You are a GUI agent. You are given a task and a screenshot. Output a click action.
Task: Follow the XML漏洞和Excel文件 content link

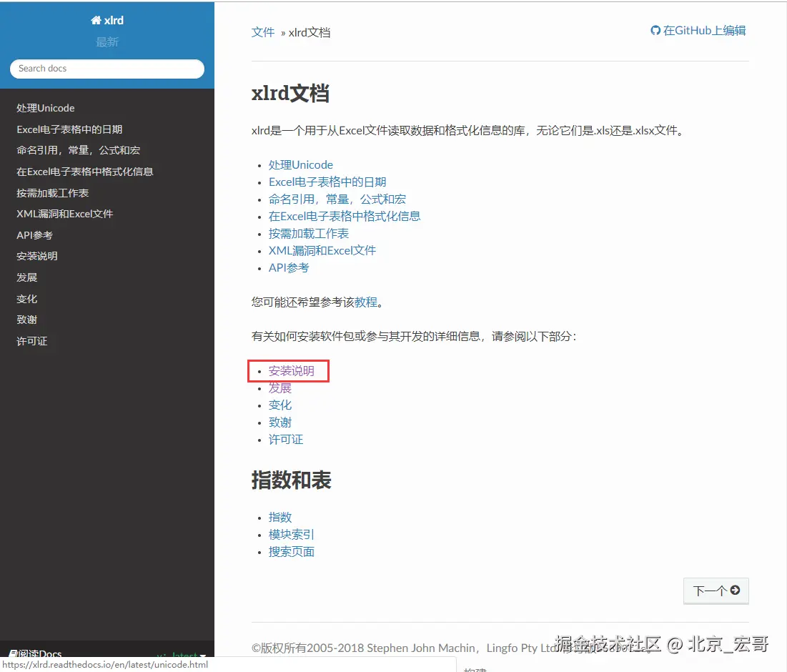coord(322,250)
